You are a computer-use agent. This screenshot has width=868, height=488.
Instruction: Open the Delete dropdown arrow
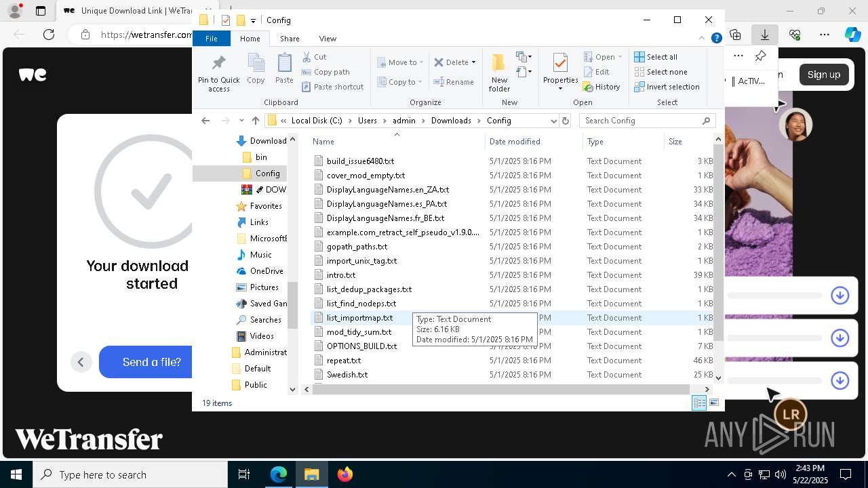point(473,62)
